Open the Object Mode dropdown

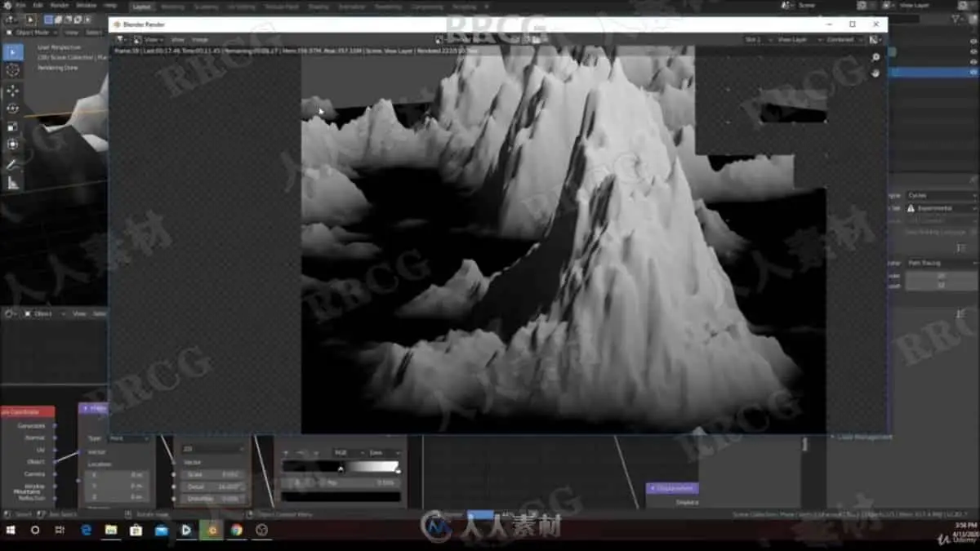pos(31,33)
